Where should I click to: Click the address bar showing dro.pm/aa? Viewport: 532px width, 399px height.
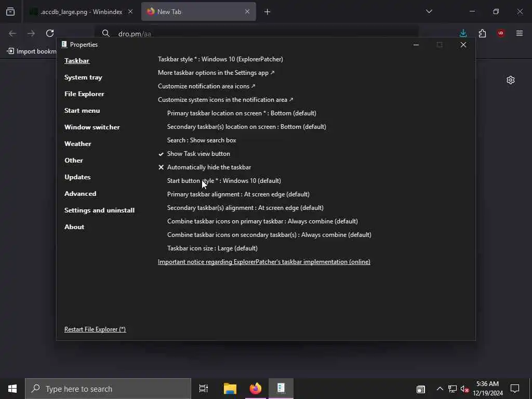(256, 34)
